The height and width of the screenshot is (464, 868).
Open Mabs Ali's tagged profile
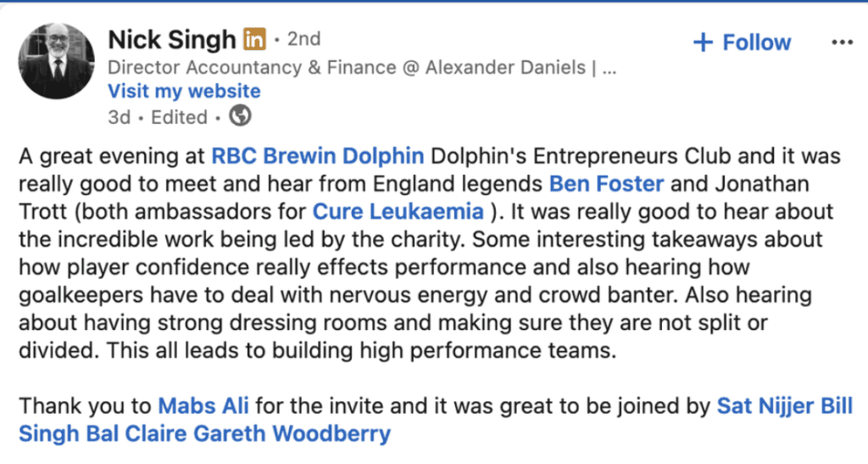[203, 405]
